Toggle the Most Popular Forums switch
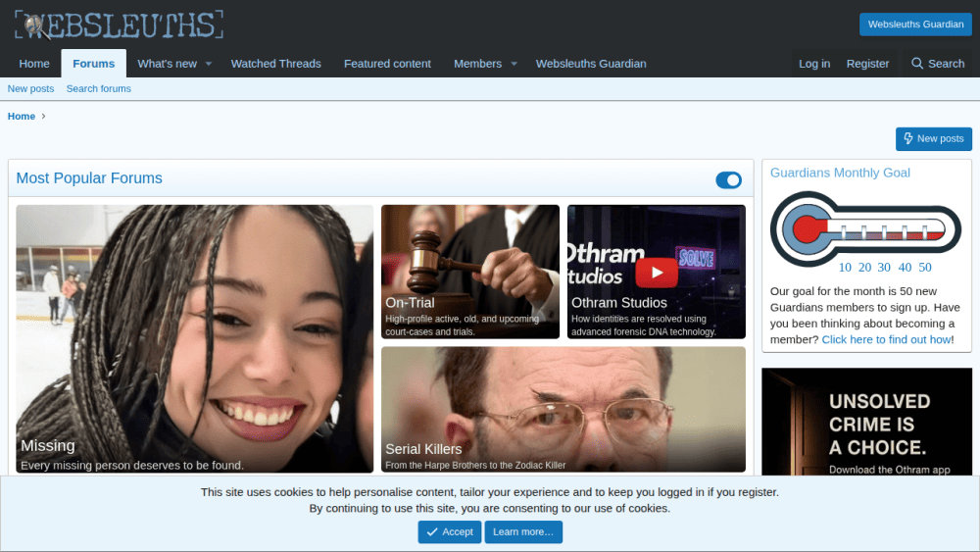 [729, 180]
